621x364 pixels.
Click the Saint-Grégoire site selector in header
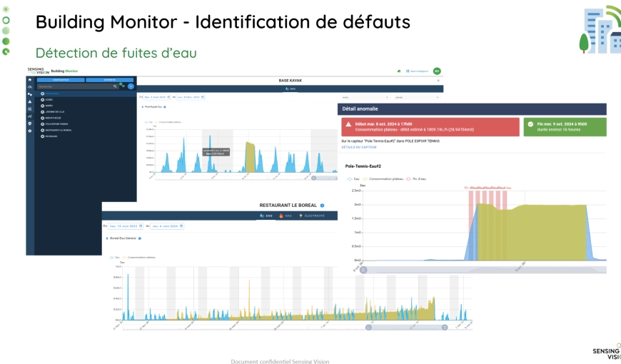click(417, 71)
